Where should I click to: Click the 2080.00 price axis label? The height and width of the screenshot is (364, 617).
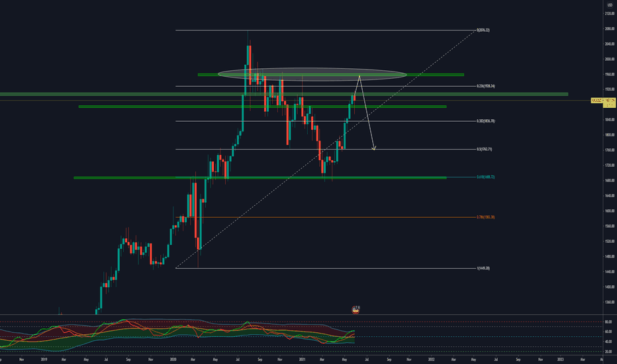coord(610,28)
